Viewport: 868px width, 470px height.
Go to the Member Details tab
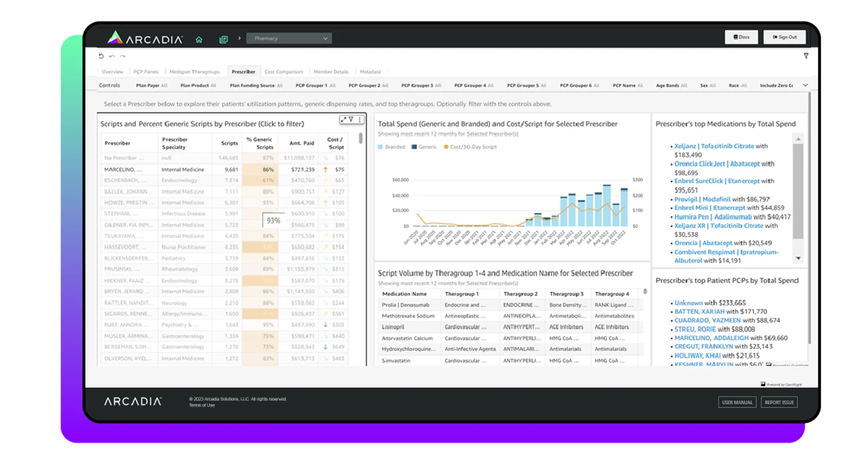coord(331,72)
